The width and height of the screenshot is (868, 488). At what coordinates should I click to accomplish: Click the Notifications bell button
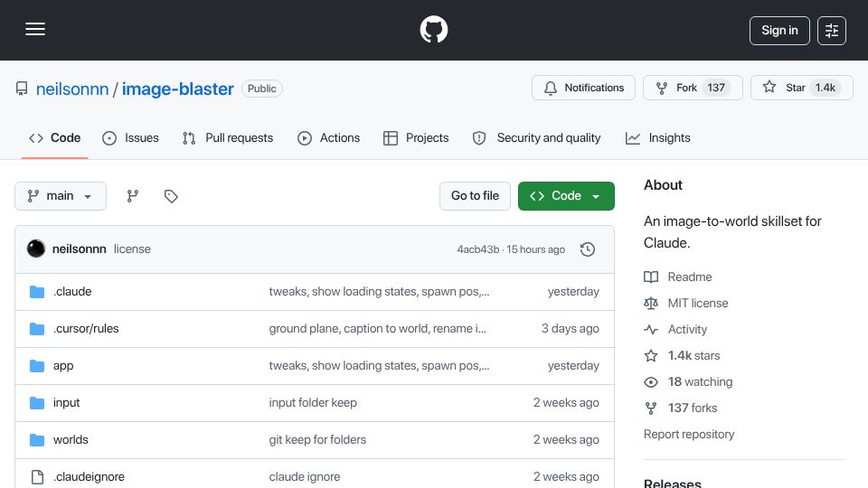(x=583, y=88)
